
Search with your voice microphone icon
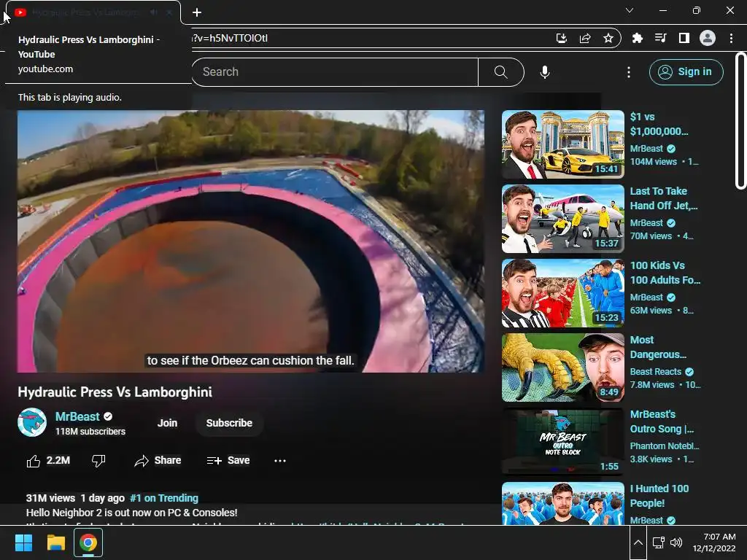tap(545, 72)
